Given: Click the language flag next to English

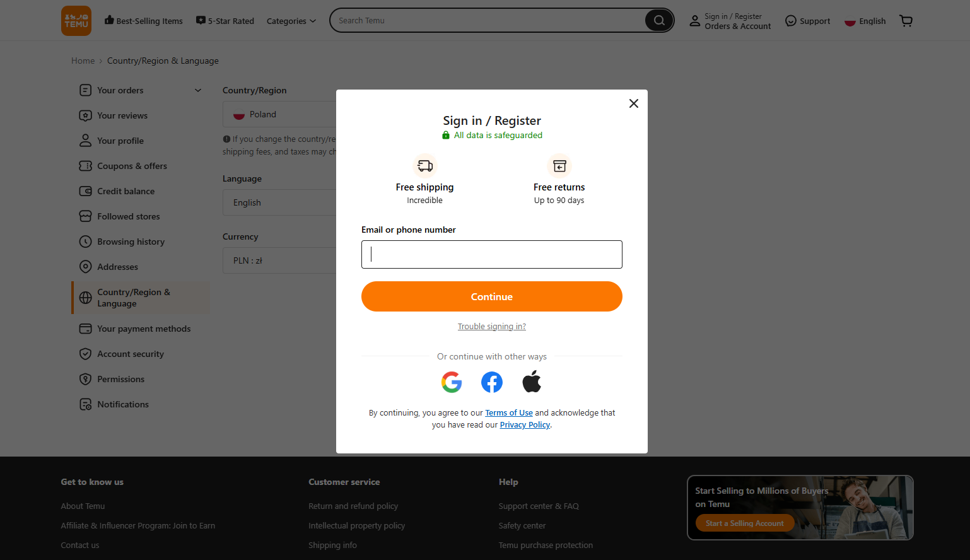Looking at the screenshot, I should tap(850, 21).
